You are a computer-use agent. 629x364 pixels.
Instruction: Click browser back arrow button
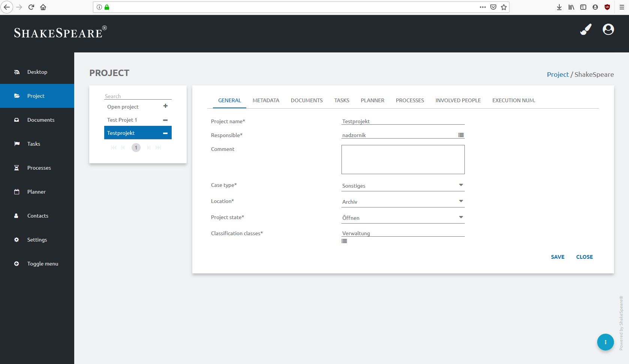(x=7, y=7)
